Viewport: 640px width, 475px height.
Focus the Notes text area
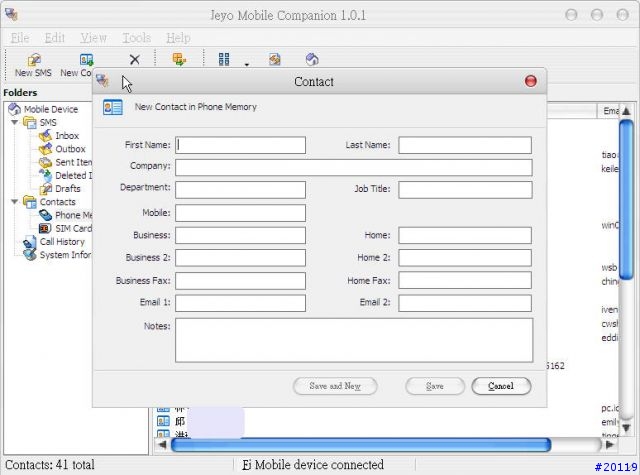pyautogui.click(x=354, y=340)
